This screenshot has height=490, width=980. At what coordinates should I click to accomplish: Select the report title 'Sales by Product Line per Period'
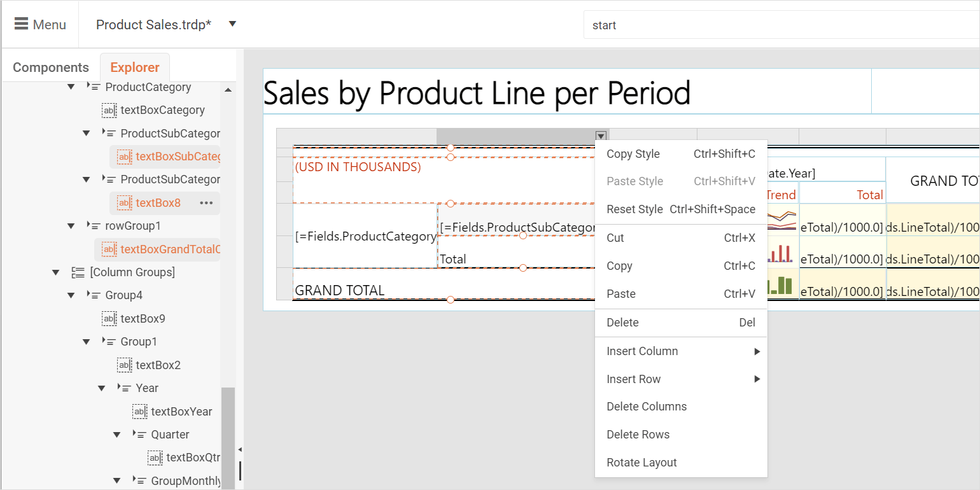click(x=477, y=93)
